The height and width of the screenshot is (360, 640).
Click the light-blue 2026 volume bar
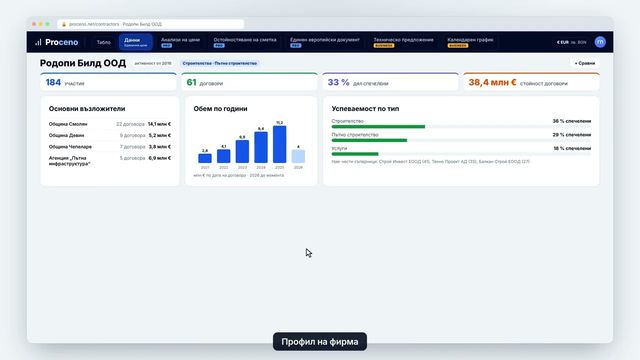coord(298,156)
